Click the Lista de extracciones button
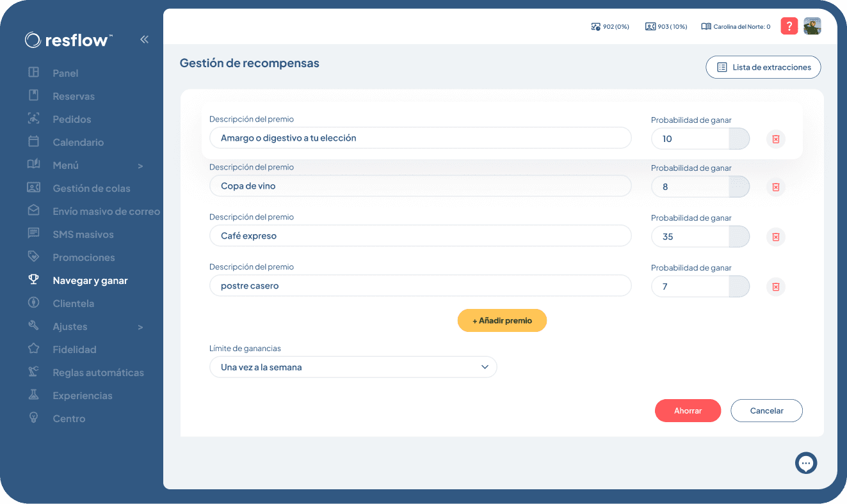Screen dimensions: 847x504 pyautogui.click(x=763, y=67)
